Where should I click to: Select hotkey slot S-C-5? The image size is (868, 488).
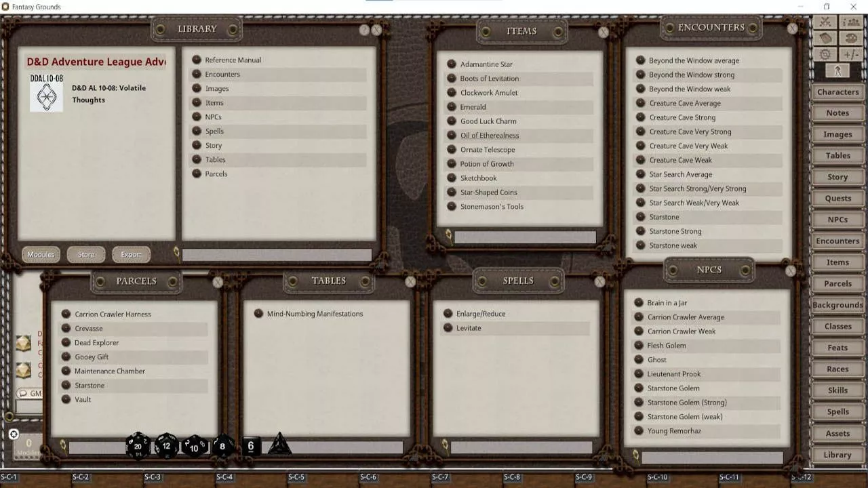click(x=296, y=477)
